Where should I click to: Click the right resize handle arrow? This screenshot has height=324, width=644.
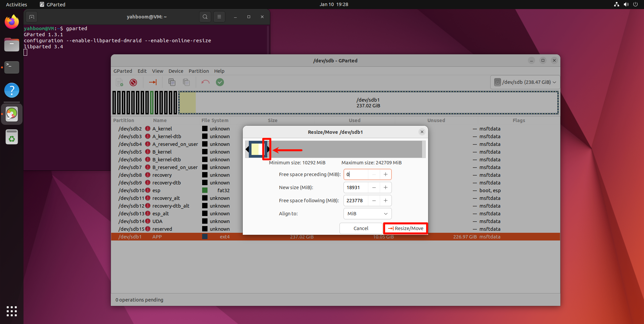pyautogui.click(x=268, y=149)
